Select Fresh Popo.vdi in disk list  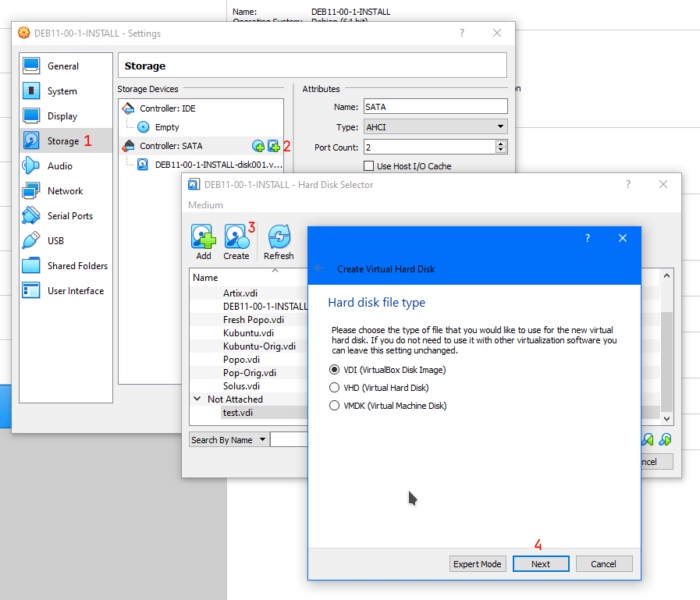coord(253,320)
